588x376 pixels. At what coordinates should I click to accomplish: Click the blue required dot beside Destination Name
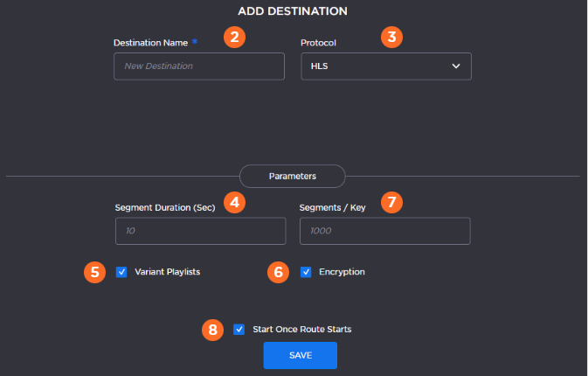click(195, 41)
